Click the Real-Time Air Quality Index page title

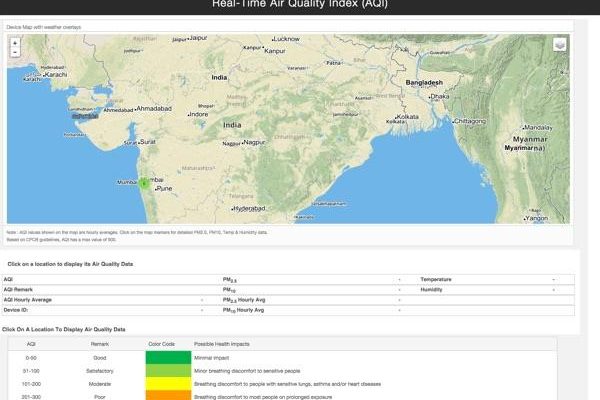300,4
